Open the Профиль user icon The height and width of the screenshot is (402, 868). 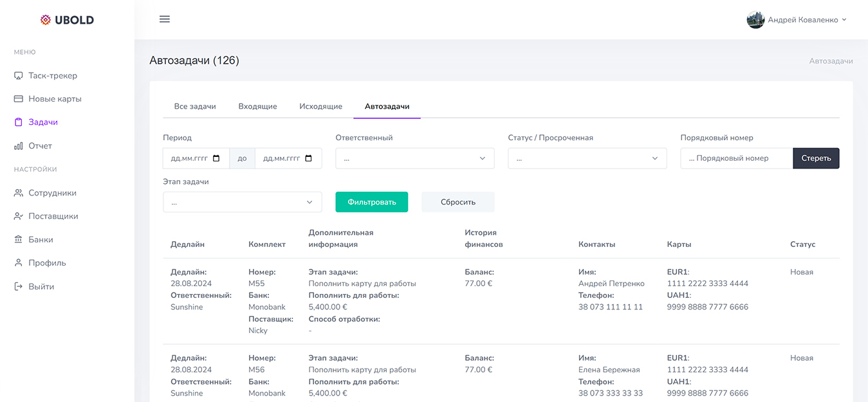[x=17, y=262]
